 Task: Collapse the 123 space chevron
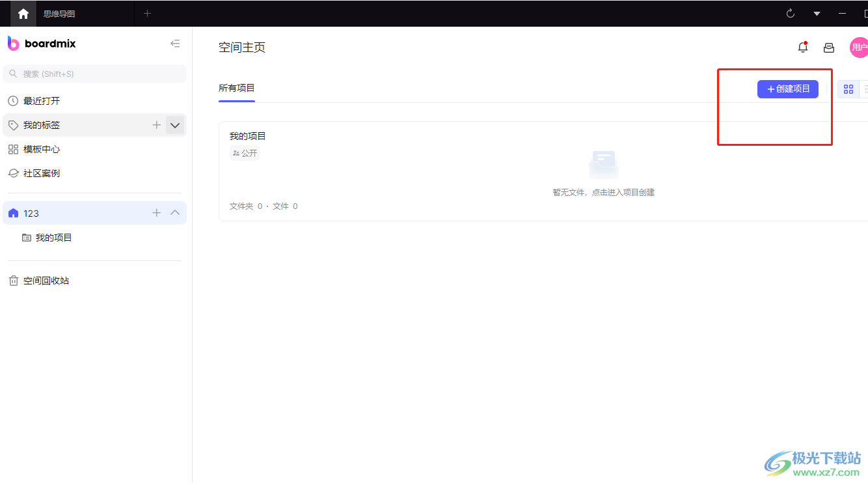(x=175, y=213)
